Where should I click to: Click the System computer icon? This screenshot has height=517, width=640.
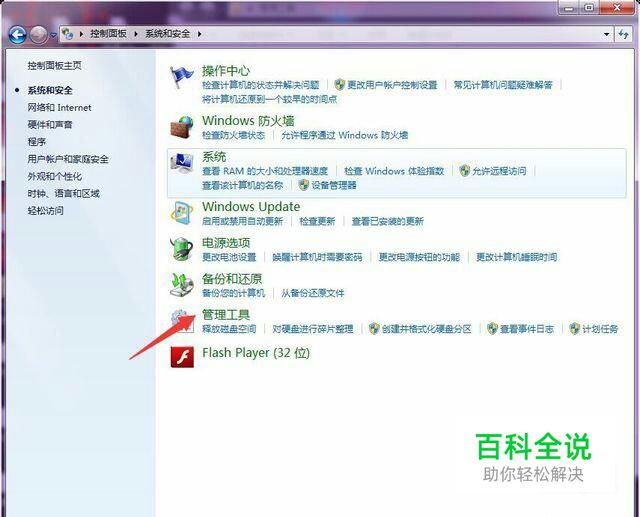click(181, 163)
